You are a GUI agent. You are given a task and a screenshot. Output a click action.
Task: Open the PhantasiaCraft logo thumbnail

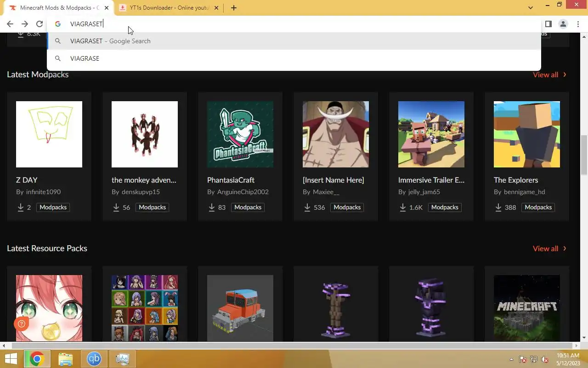[x=240, y=134]
